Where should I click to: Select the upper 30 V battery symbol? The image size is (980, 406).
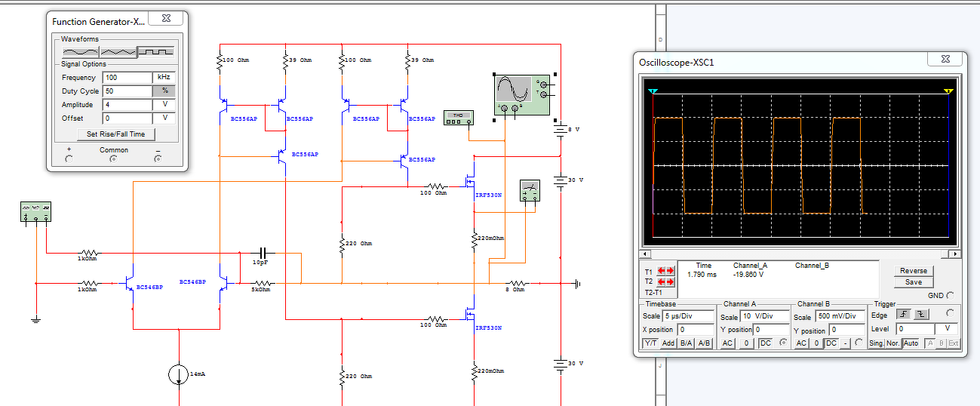560,181
